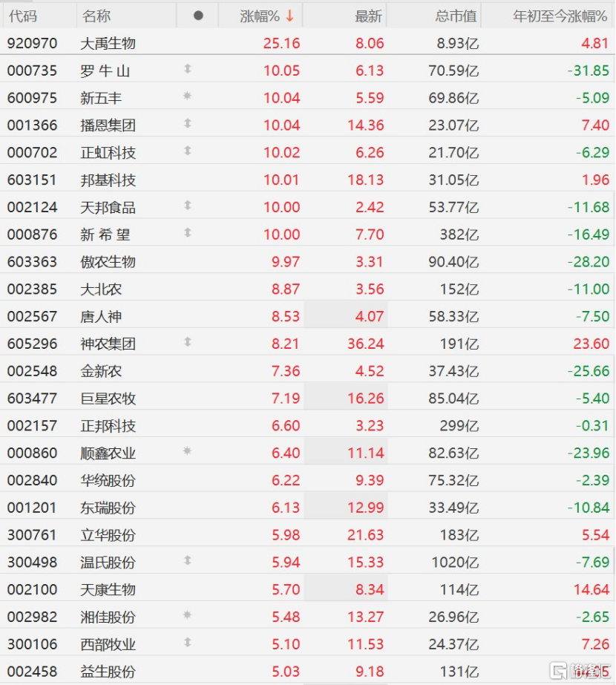Select stock name 天康生物
The image size is (616, 685).
108,589
